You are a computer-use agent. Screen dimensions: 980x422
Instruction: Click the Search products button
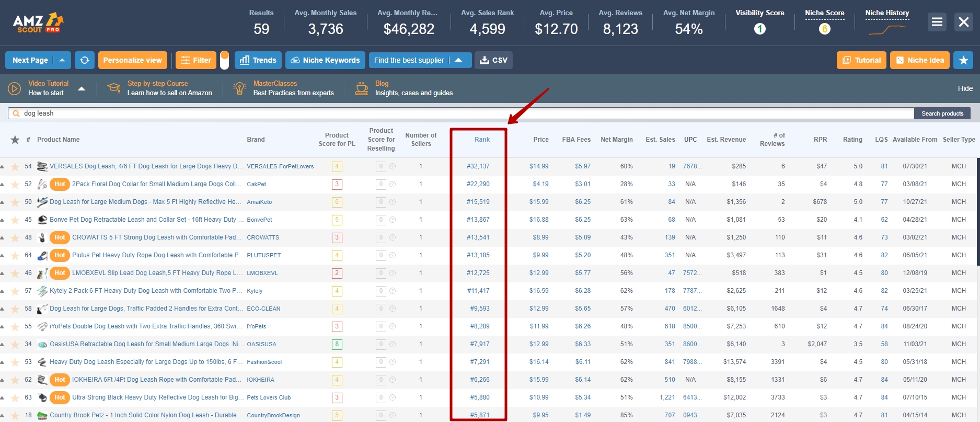(x=942, y=113)
